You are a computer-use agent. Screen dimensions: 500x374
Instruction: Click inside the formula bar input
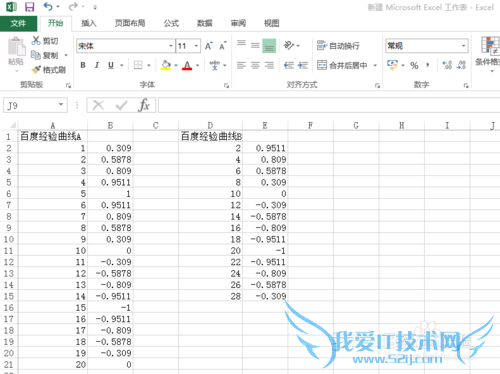point(329,105)
